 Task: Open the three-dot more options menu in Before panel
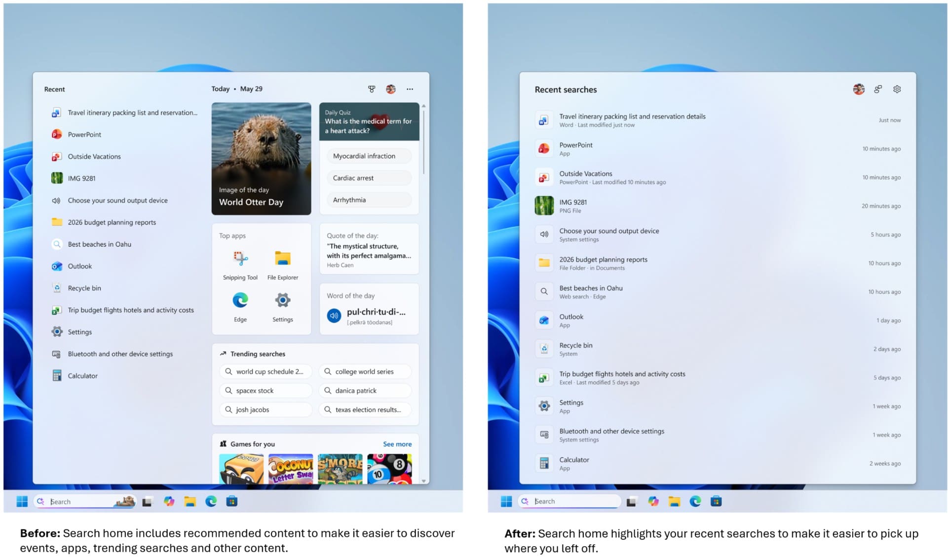tap(410, 89)
